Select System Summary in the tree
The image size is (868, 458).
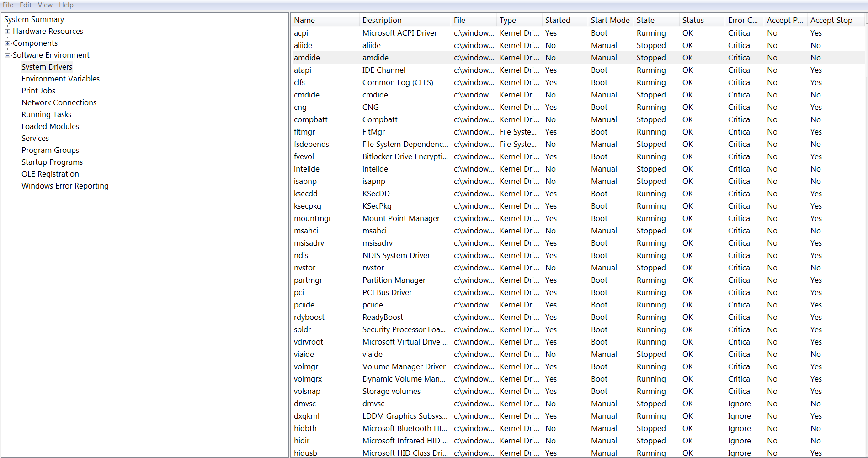click(x=34, y=19)
